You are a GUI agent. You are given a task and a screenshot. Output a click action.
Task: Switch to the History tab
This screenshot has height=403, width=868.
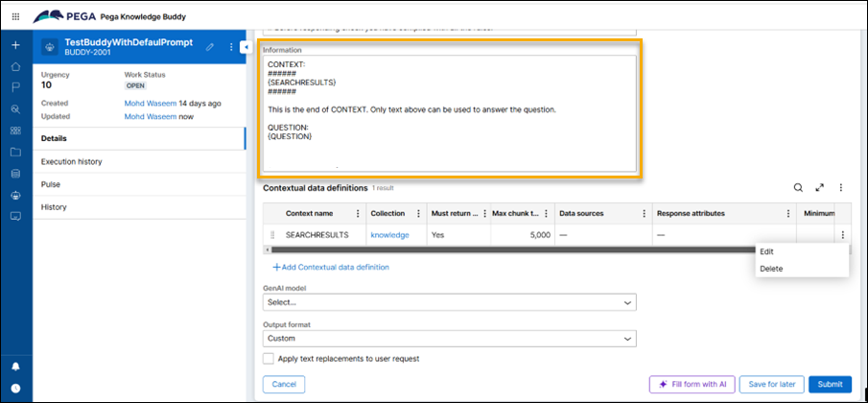coord(139,207)
